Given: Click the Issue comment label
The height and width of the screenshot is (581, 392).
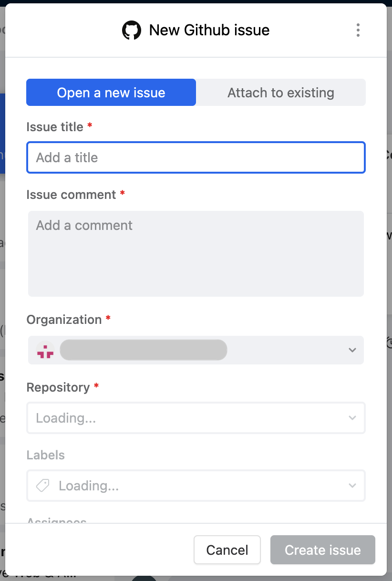Looking at the screenshot, I should [x=72, y=195].
